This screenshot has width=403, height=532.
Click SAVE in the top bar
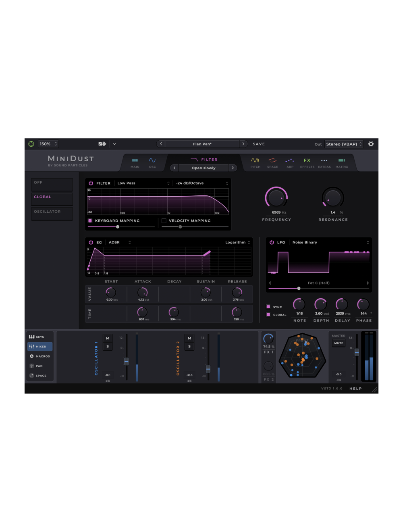[258, 143]
